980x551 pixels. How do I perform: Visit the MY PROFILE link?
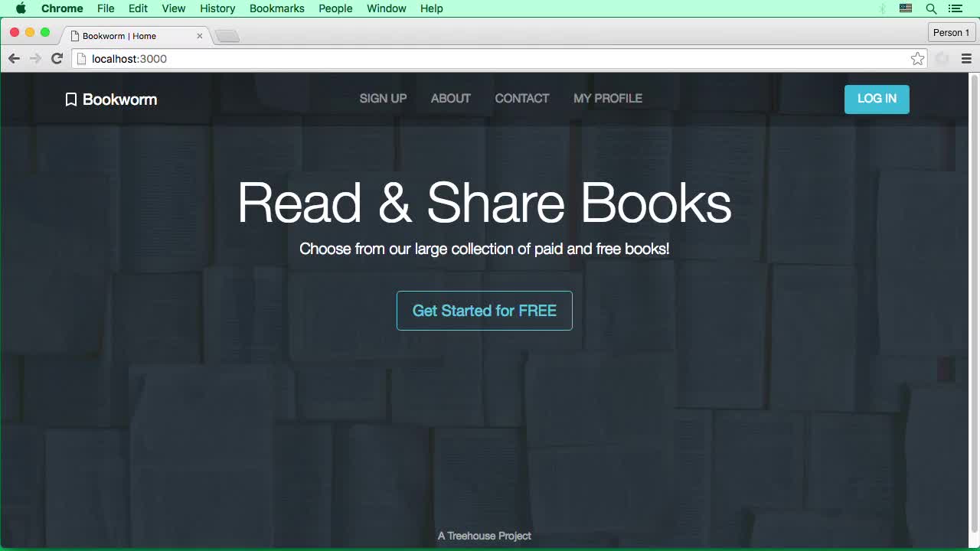[x=608, y=98]
